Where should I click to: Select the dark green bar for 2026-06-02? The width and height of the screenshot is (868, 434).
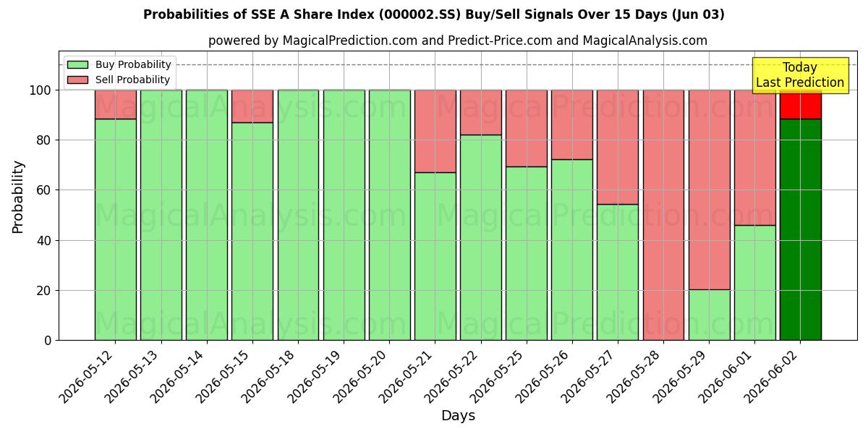tap(800, 229)
